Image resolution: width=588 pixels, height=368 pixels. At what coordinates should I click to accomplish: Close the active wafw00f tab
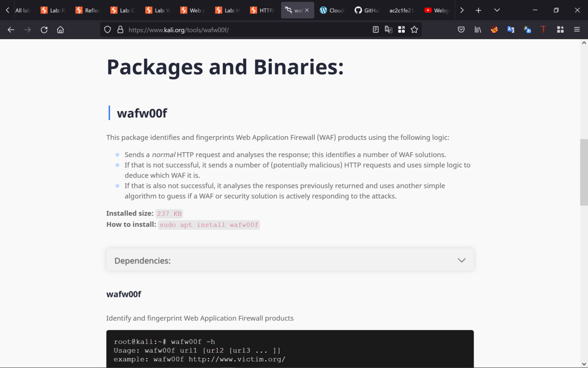(x=307, y=10)
